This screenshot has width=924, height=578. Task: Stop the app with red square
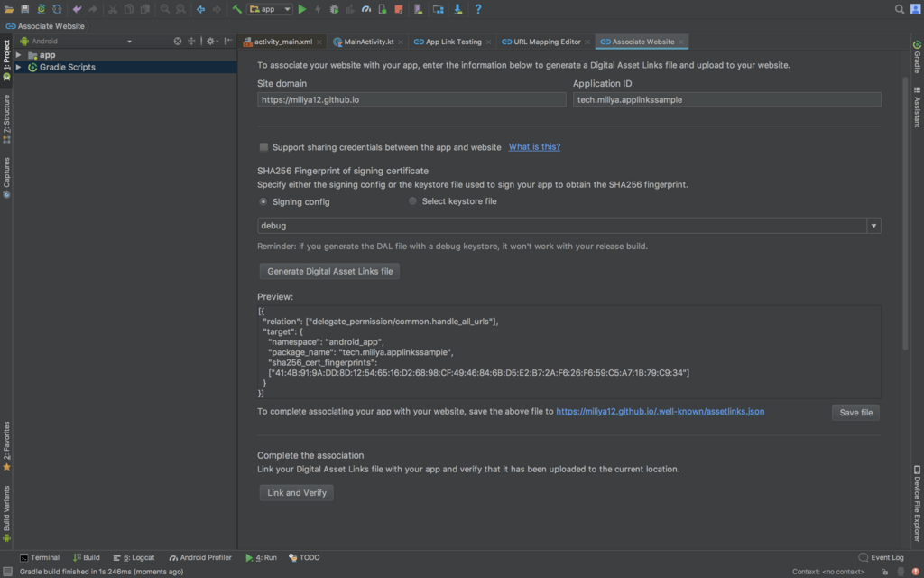(398, 9)
